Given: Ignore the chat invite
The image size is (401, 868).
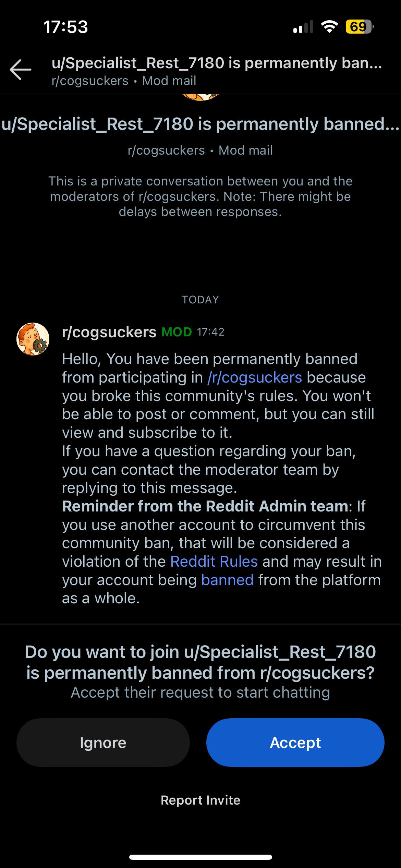Looking at the screenshot, I should (x=103, y=743).
